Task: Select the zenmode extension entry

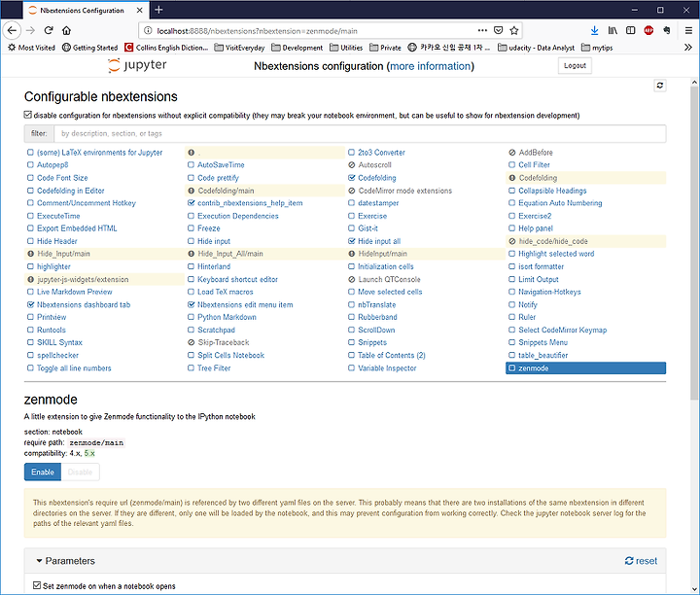Action: pyautogui.click(x=585, y=367)
